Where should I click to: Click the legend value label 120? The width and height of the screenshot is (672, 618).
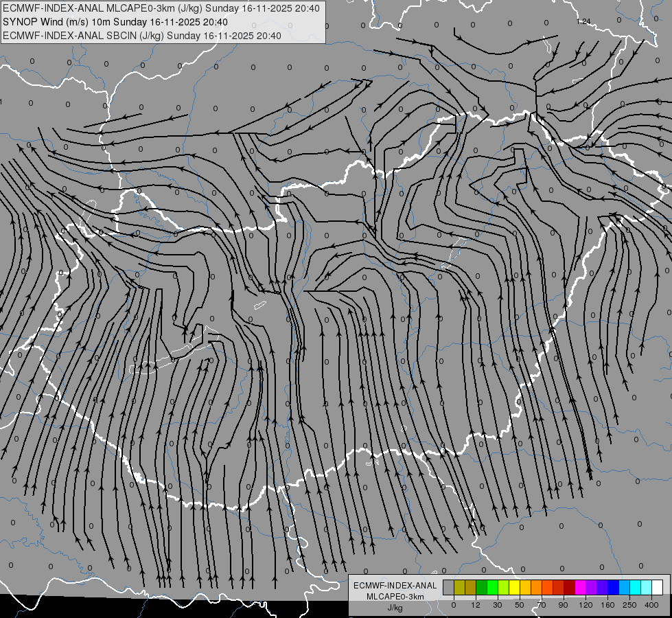pos(586,605)
